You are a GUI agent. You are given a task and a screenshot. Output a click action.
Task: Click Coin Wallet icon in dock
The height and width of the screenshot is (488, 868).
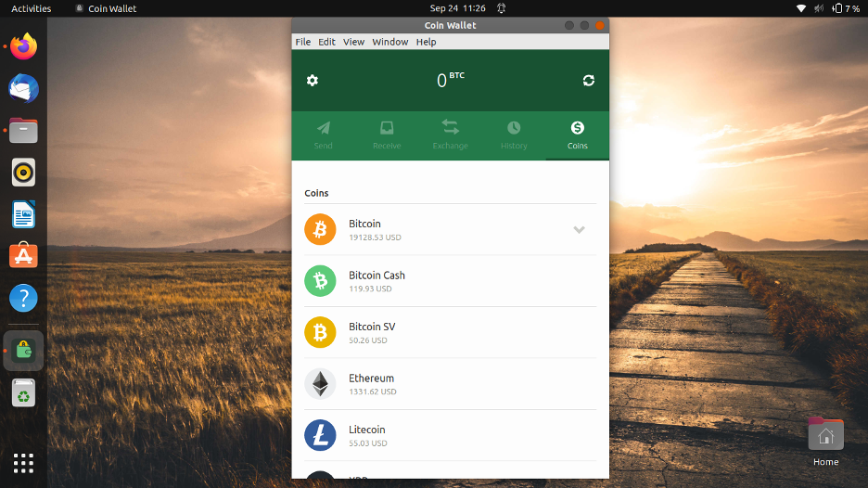coord(23,351)
